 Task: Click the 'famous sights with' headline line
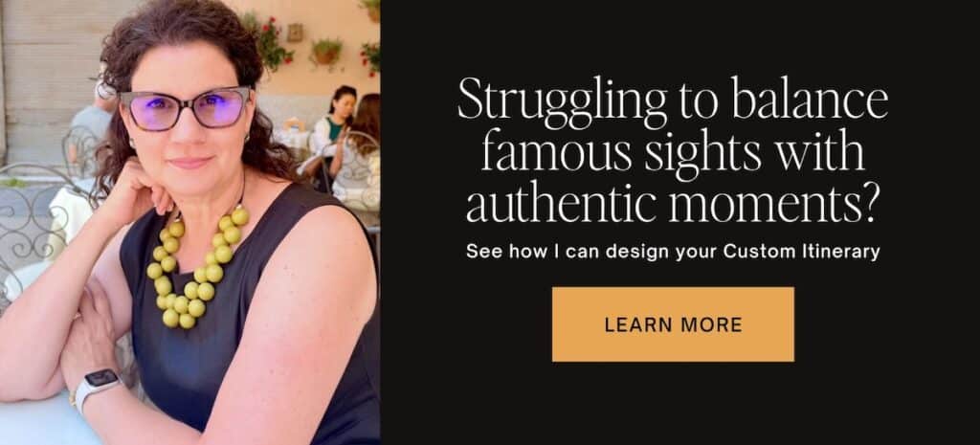click(x=673, y=154)
